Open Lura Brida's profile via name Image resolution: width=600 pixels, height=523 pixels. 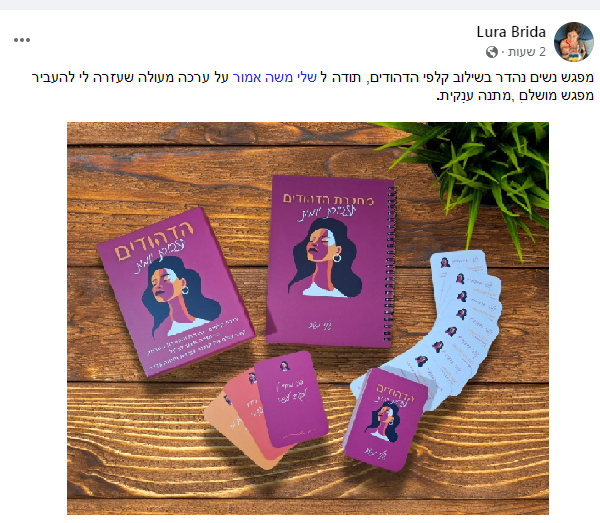pos(511,32)
